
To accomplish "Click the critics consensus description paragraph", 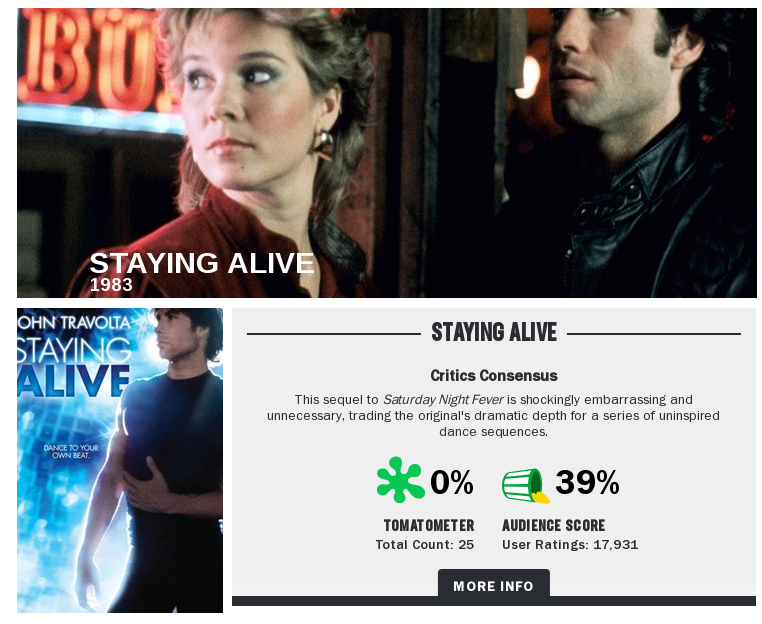I will pyautogui.click(x=493, y=416).
